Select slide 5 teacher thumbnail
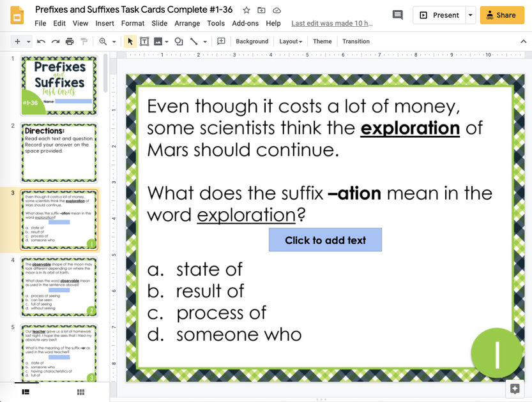The image size is (532, 402). click(x=59, y=352)
